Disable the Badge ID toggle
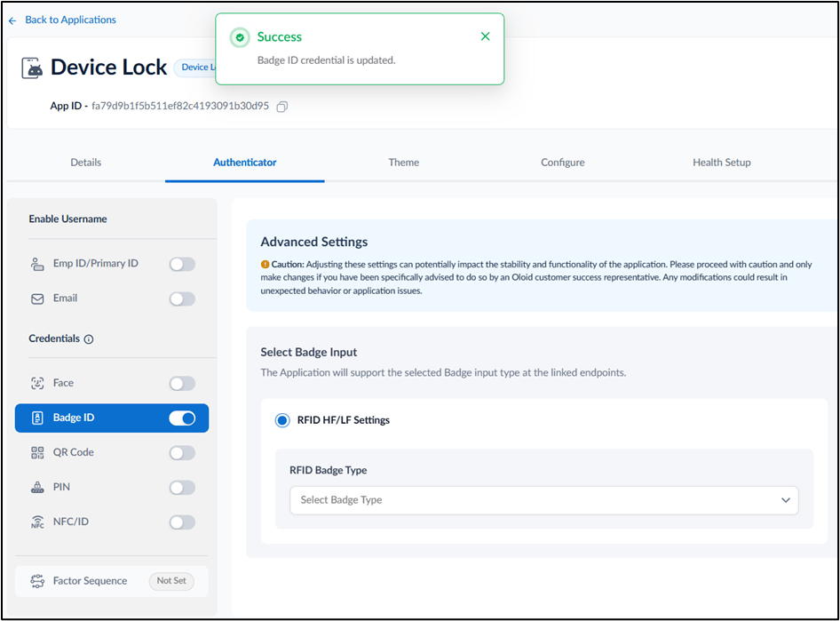The width and height of the screenshot is (840, 621). click(182, 418)
